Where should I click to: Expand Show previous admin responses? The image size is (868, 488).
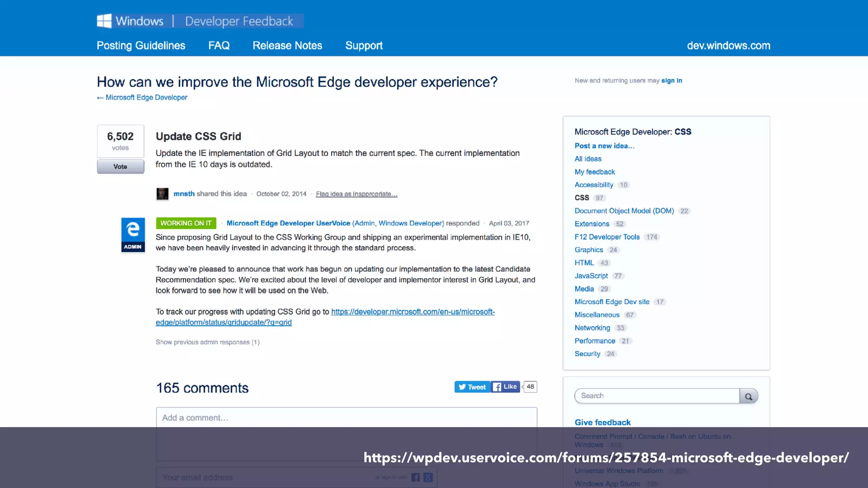207,342
